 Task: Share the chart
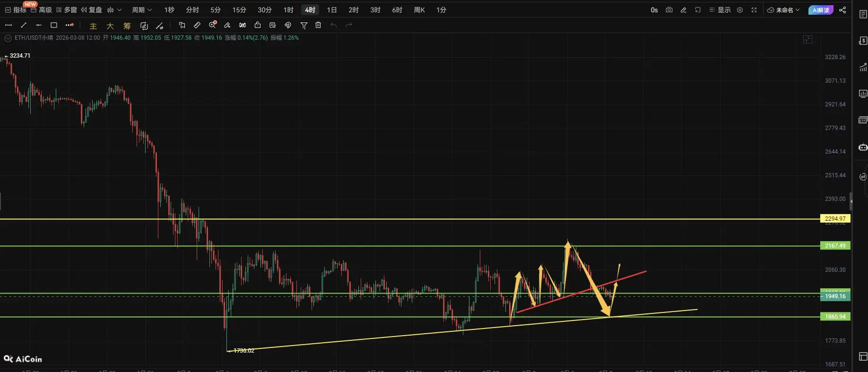click(842, 10)
